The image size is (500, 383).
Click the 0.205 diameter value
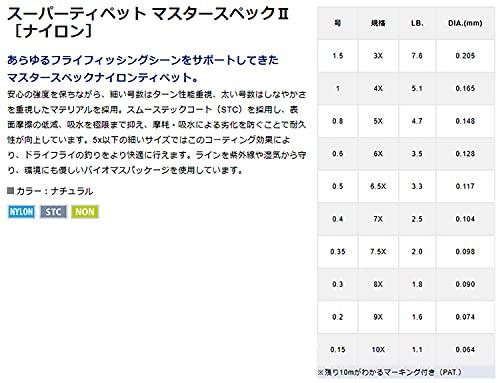(465, 56)
